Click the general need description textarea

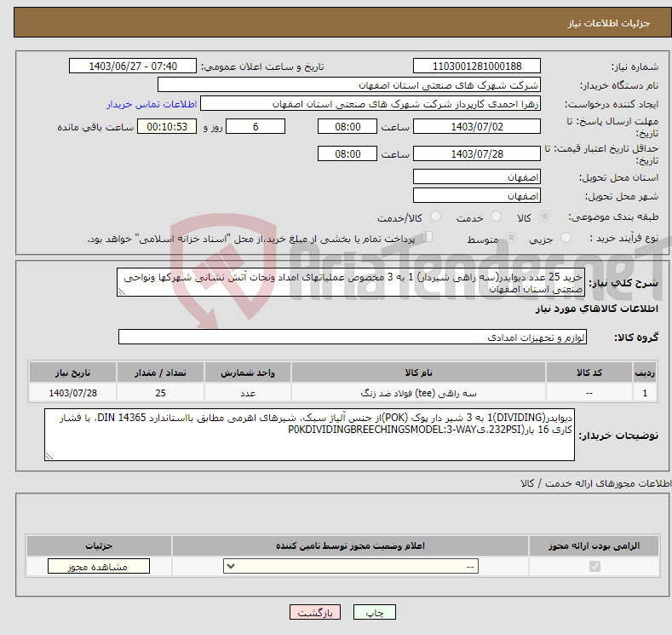click(351, 283)
